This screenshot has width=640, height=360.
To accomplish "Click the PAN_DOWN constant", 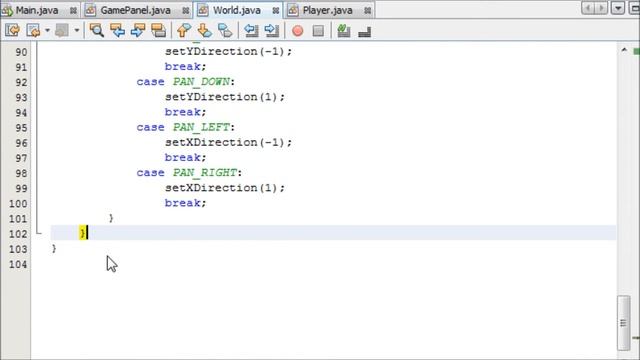I will coord(201,82).
